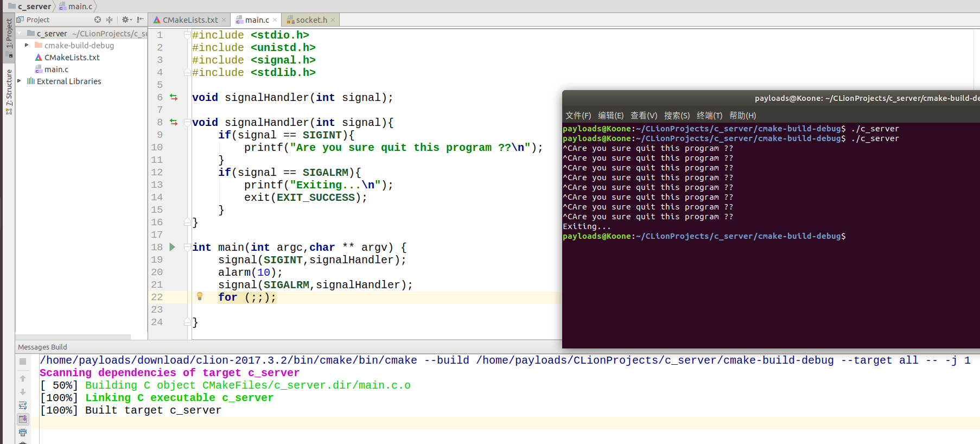
Task: Select External Libraries in project tree
Action: (64, 81)
